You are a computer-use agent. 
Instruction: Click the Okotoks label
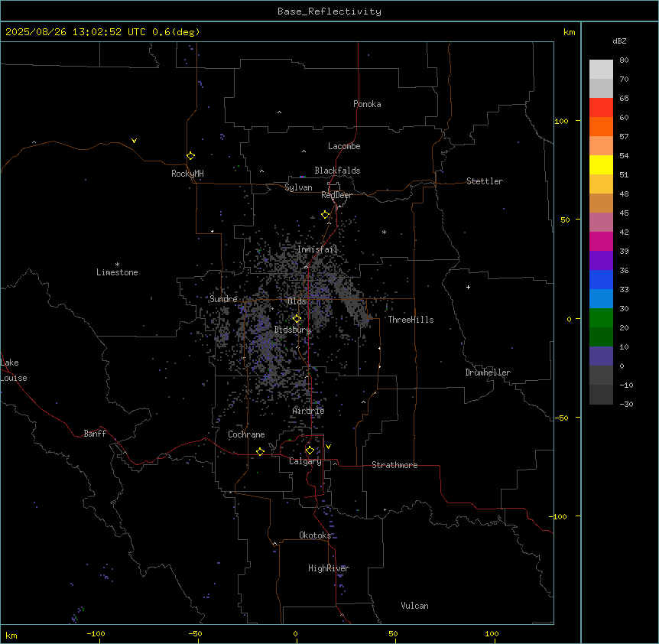[x=315, y=535]
